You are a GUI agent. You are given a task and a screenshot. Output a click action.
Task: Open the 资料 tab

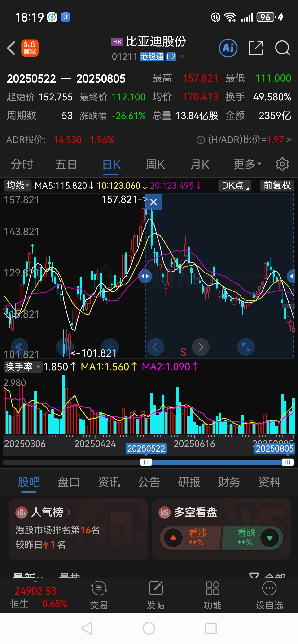[269, 482]
